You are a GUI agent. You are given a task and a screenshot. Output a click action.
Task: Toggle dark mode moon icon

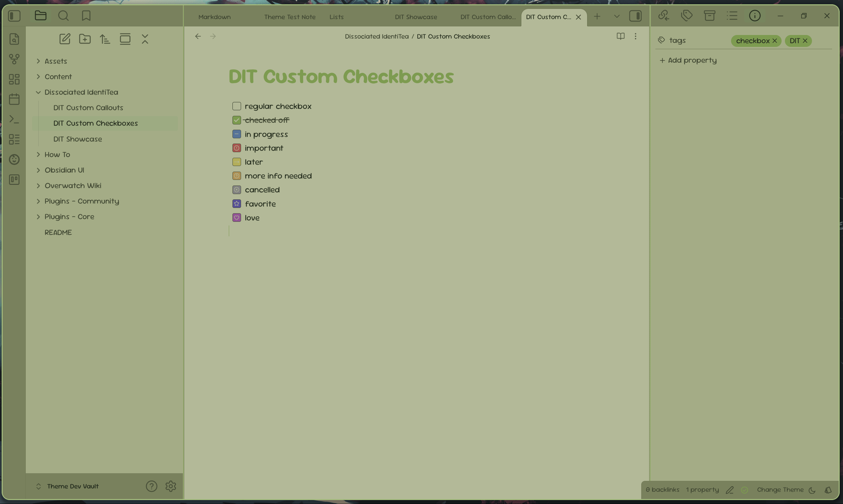tap(812, 490)
